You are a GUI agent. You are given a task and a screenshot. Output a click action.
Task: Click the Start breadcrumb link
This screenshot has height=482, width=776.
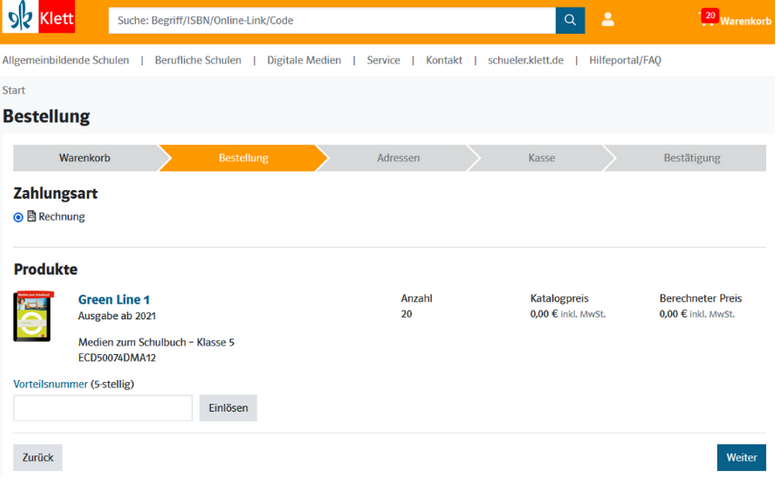[x=14, y=90]
